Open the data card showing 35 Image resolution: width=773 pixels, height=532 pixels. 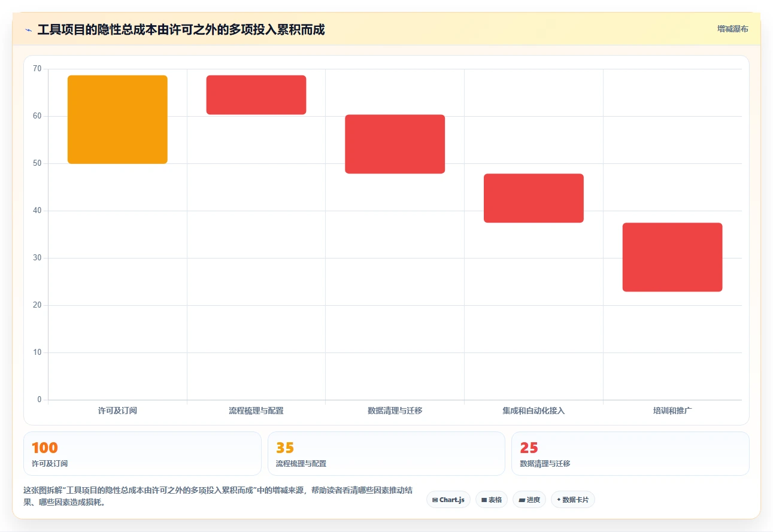coord(386,454)
